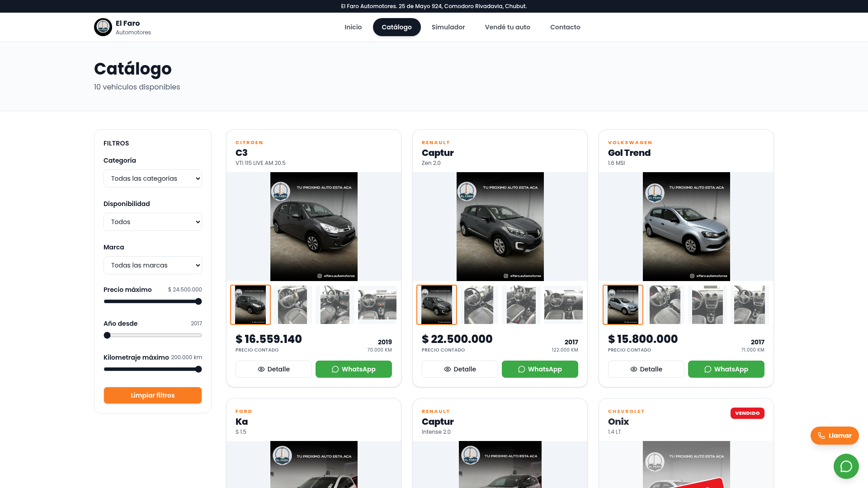Viewport: 868px width, 488px height.
Task: Adjust the Año desde slider
Action: [x=153, y=335]
